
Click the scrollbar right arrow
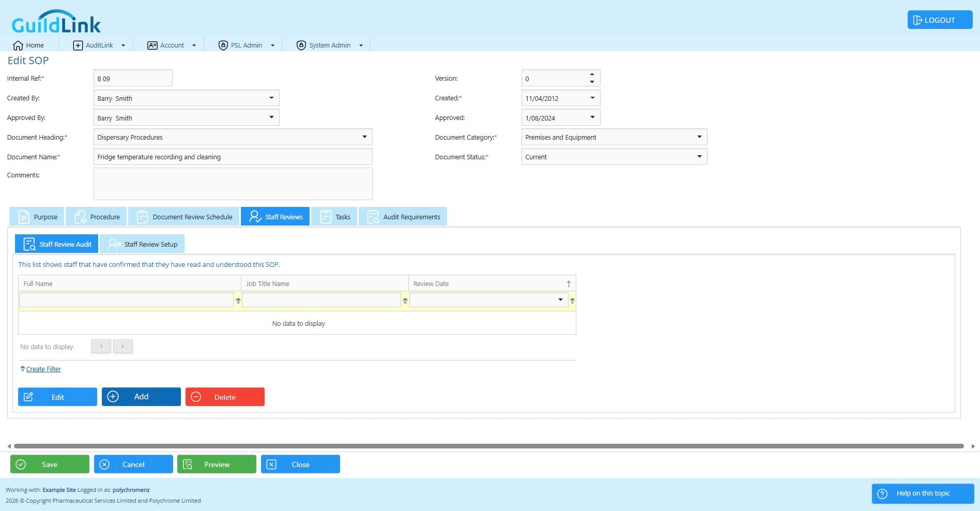coord(973,446)
